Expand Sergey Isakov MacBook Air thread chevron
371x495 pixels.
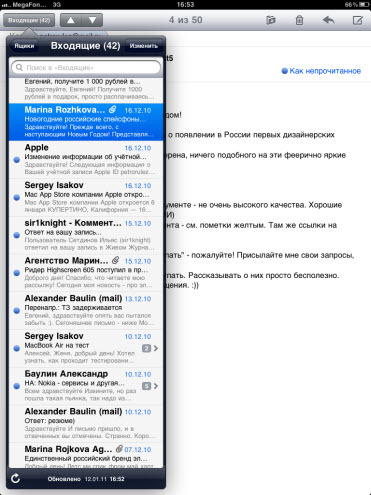tap(156, 348)
